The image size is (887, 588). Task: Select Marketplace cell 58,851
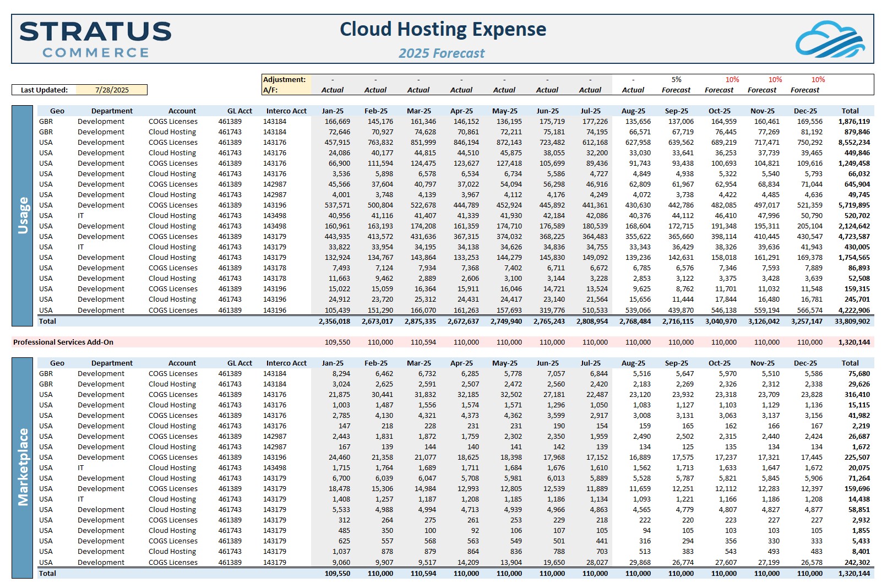click(859, 509)
